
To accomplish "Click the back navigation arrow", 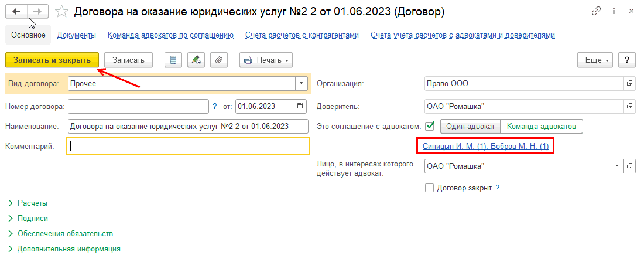I will [17, 11].
